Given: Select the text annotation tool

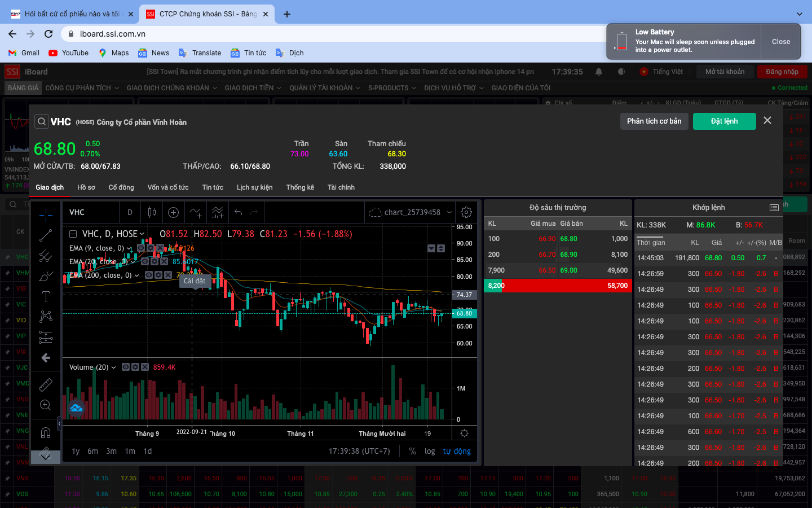Looking at the screenshot, I should [46, 296].
